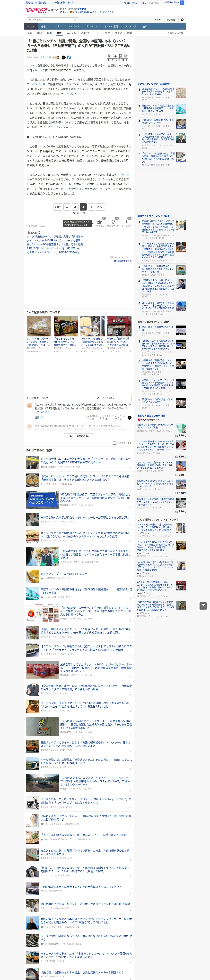Click the 共感した smiley reaction
210x980 pixels.
coord(87,417)
